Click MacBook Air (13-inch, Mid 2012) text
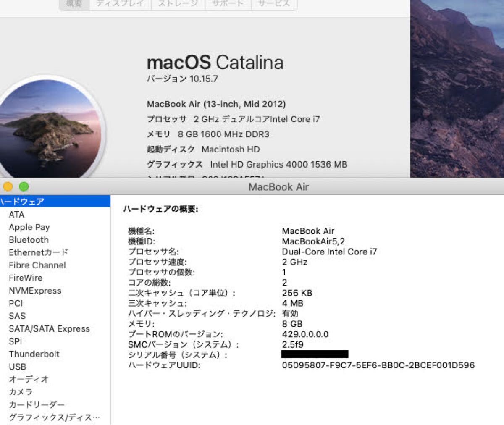This screenshot has width=504, height=425. click(x=216, y=104)
